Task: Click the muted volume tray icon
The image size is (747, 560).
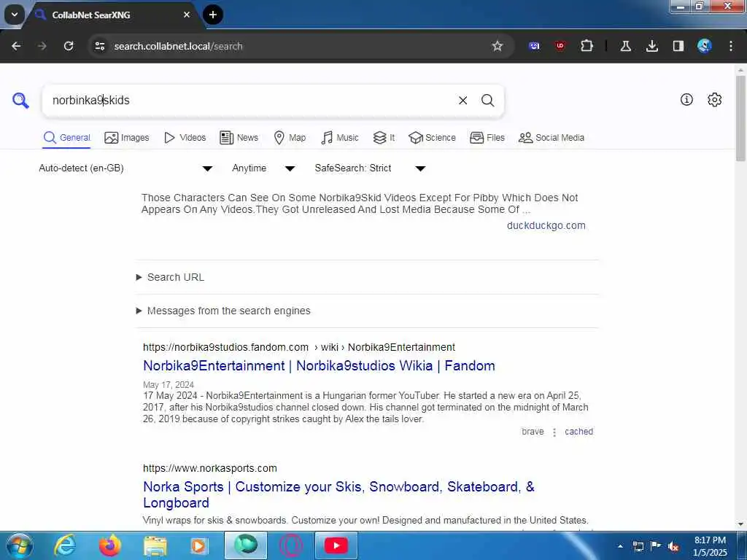Action: (673, 547)
